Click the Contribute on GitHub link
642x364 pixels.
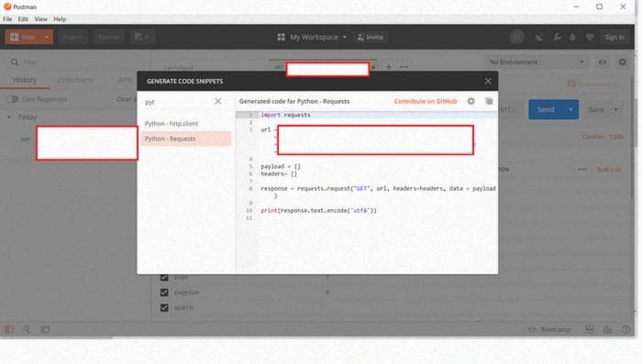pyautogui.click(x=426, y=101)
